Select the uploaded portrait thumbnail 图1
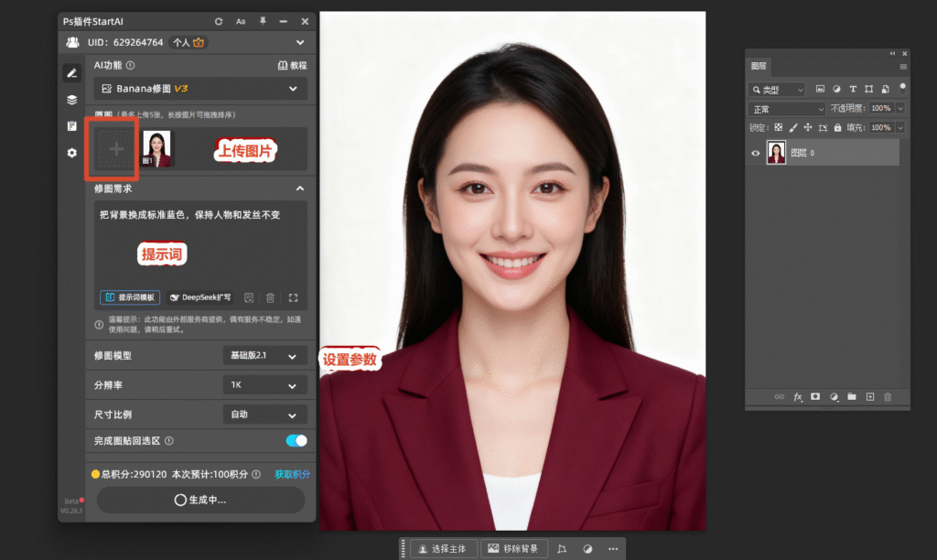The height and width of the screenshot is (560, 937). [x=156, y=148]
